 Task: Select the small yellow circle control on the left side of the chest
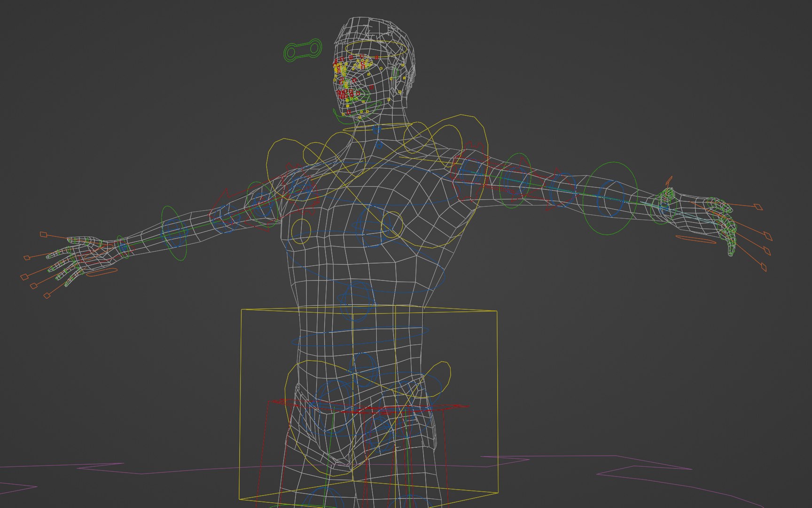[x=301, y=231]
